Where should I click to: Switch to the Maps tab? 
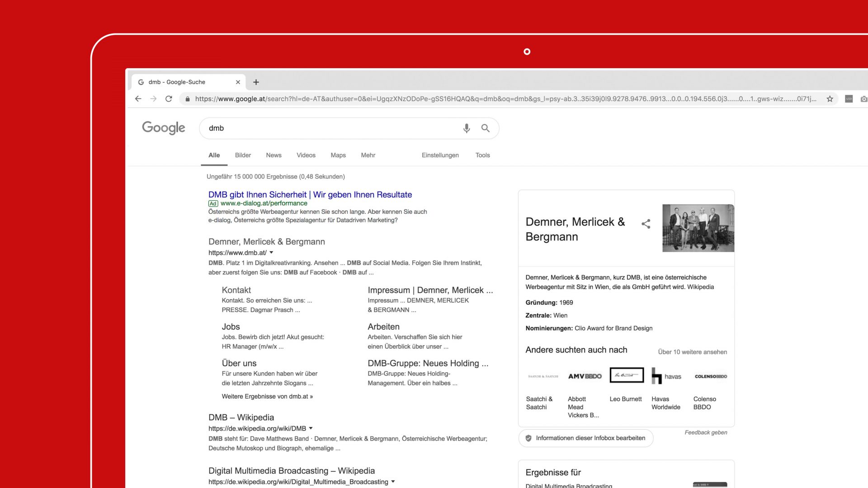[338, 155]
